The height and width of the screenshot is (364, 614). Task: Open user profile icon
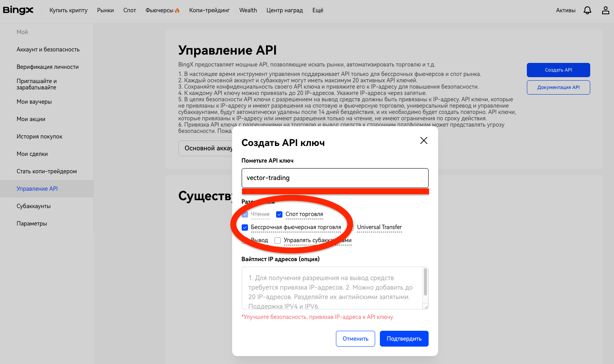click(x=606, y=10)
